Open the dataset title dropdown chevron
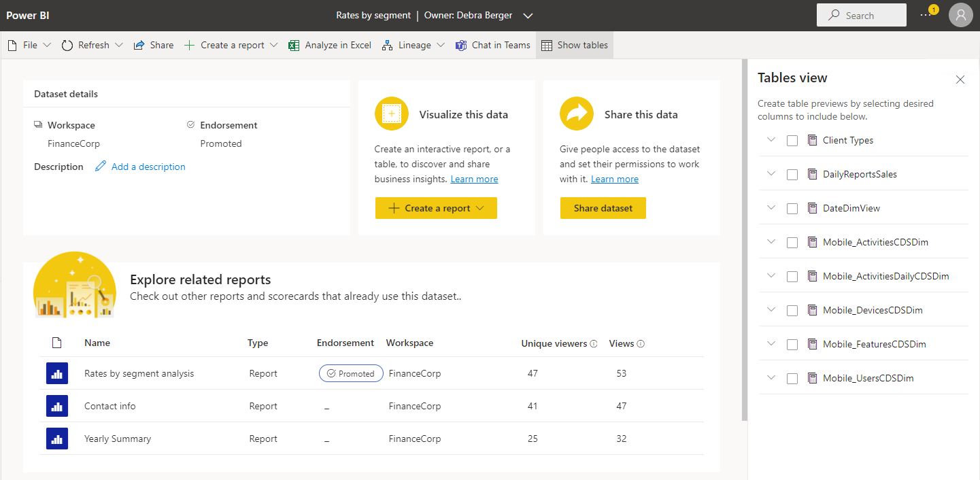The height and width of the screenshot is (480, 980). coord(528,16)
